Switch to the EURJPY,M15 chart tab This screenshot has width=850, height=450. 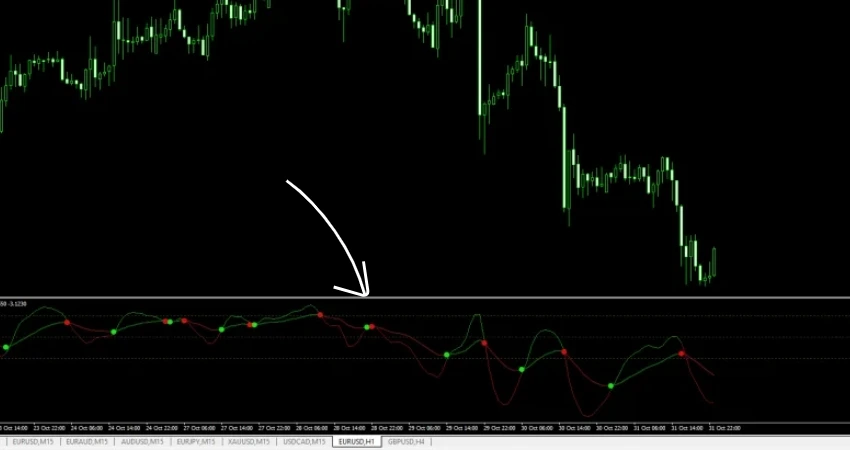click(196, 442)
